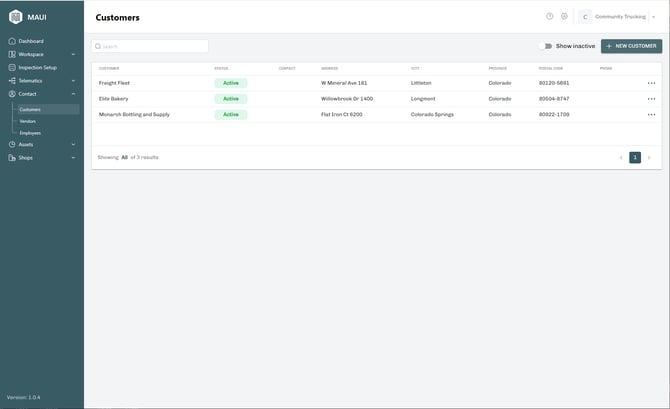Click postal code 80120-5681
The width and height of the screenshot is (670, 409).
(554, 83)
